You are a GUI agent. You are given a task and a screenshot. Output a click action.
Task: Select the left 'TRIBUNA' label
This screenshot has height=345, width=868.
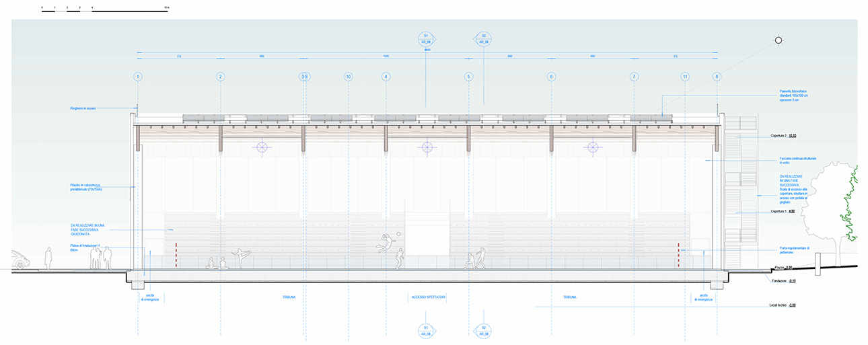coord(289,297)
